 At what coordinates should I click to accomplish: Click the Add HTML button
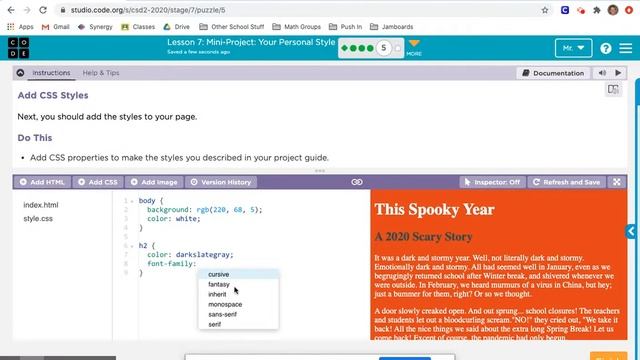(42, 182)
